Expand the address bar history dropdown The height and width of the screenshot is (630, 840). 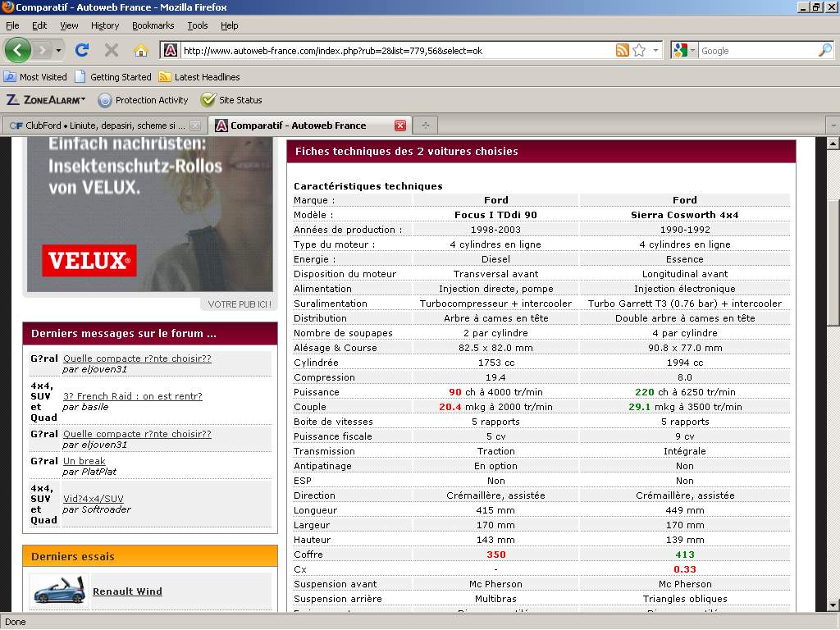point(655,50)
